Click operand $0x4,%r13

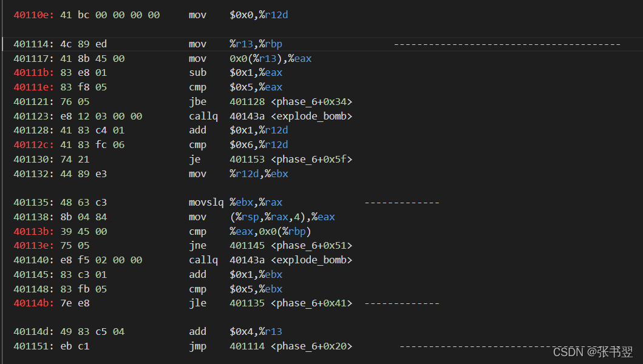click(x=256, y=332)
